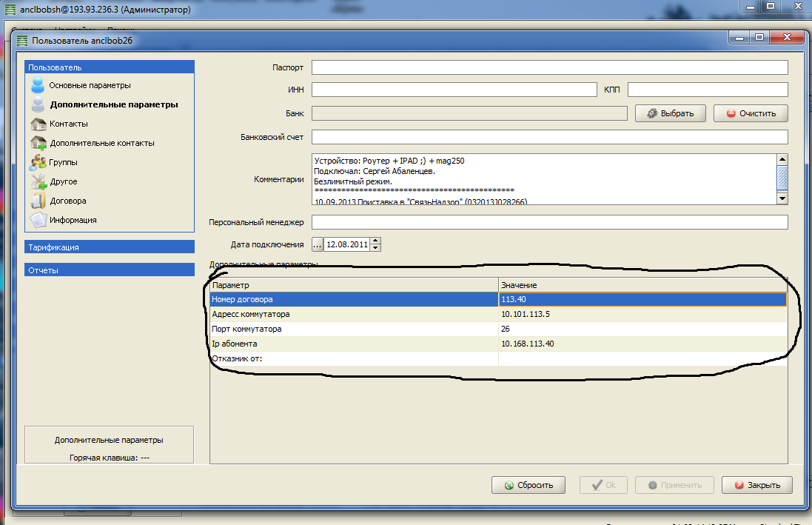
Task: Click the Сбросить button
Action: click(x=529, y=485)
